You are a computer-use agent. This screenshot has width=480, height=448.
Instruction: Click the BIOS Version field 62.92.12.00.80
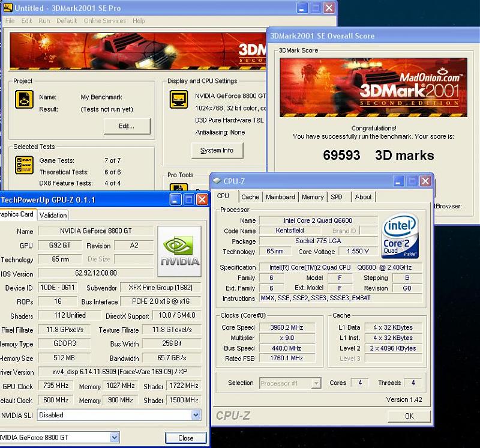click(95, 273)
